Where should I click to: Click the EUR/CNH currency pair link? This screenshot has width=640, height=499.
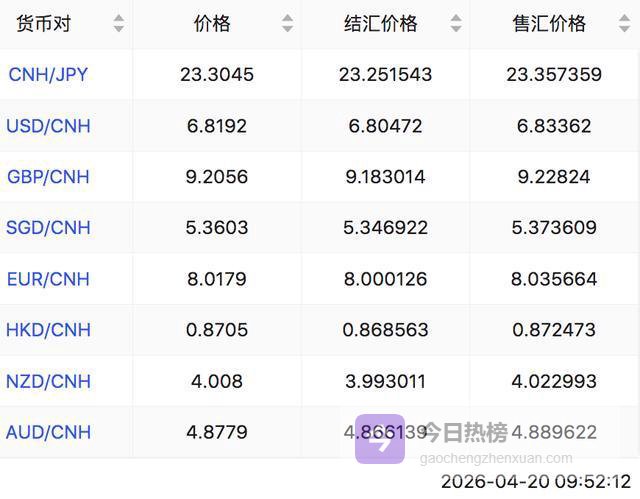point(48,279)
